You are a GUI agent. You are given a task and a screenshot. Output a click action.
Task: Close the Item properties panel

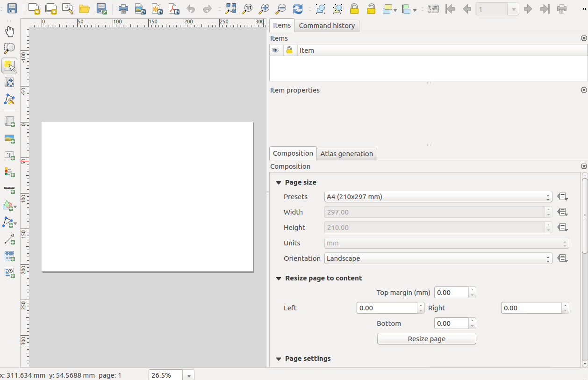[584, 90]
